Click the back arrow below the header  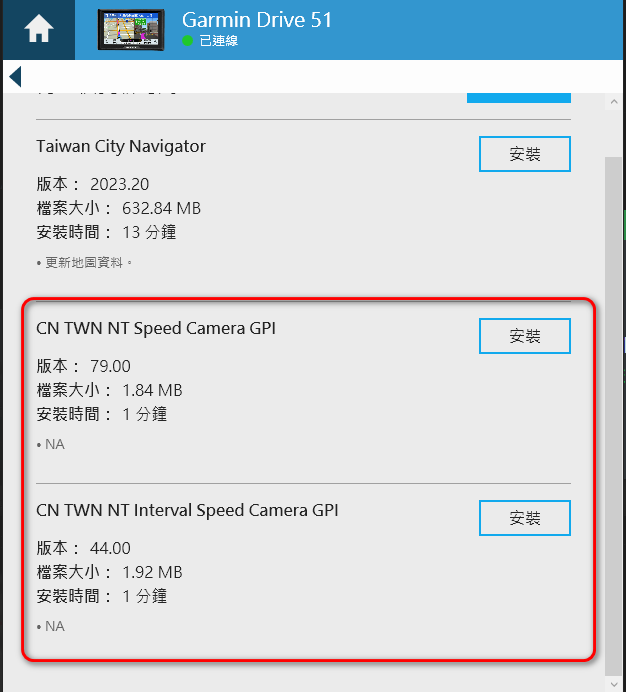pos(15,76)
